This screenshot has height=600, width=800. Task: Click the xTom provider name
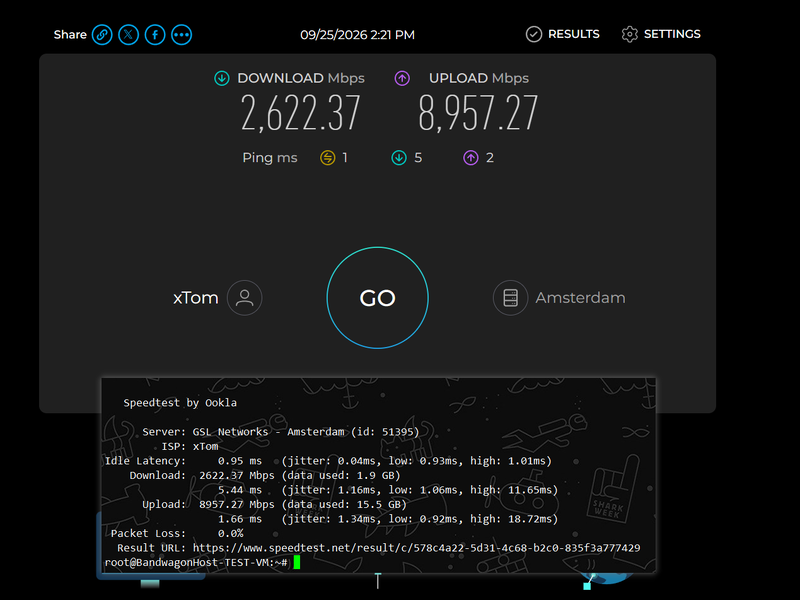click(195, 298)
